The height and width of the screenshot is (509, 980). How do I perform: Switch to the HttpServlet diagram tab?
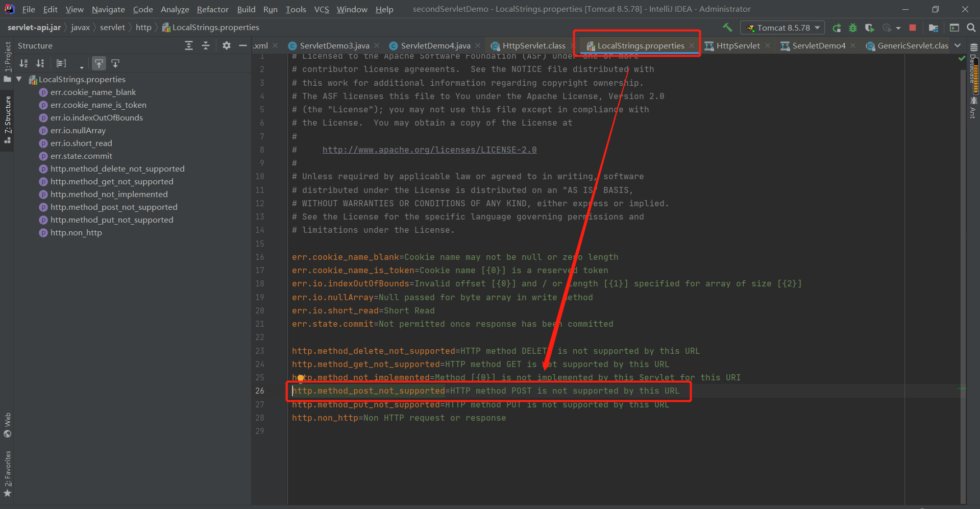click(738, 45)
